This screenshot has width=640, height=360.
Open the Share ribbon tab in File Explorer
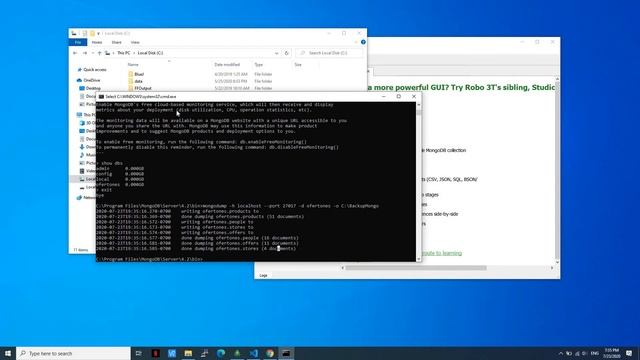coord(116,42)
